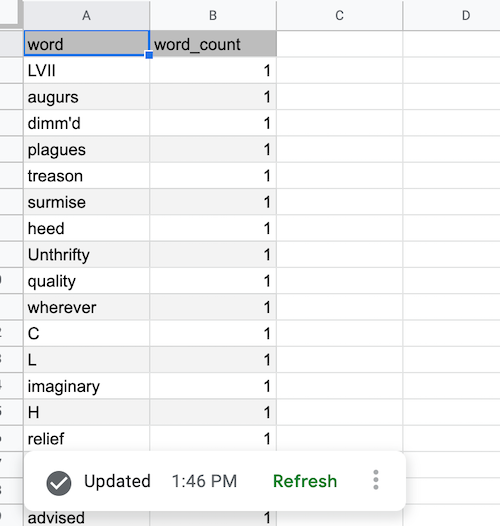Select the blue fill handle square
This screenshot has height=526, width=500.
149,55
